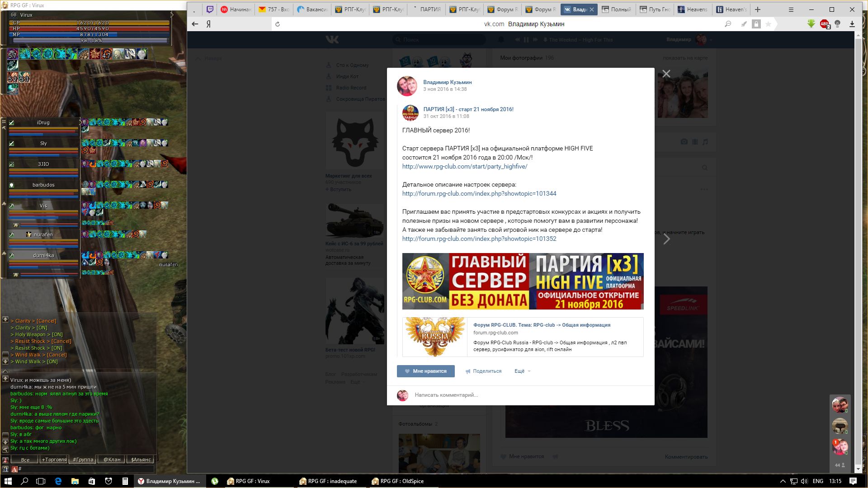Switch to the ПАРТИЯ browser tab

click(426, 9)
